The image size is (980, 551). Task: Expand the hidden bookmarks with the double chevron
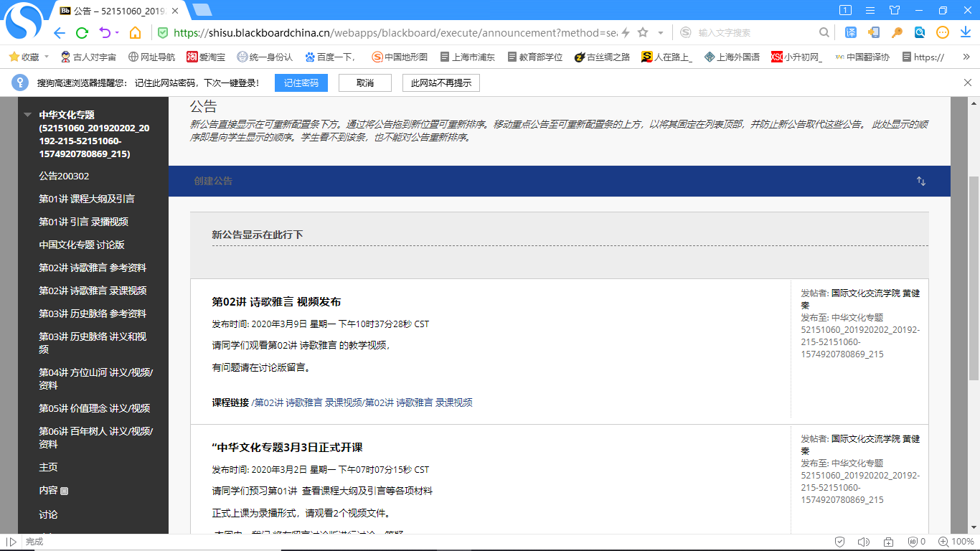pyautogui.click(x=966, y=57)
